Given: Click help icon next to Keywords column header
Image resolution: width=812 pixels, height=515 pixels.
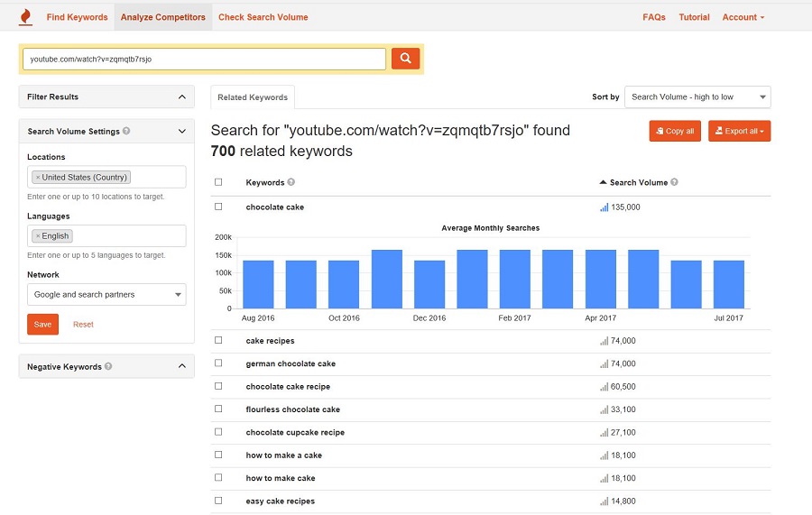Looking at the screenshot, I should point(291,181).
